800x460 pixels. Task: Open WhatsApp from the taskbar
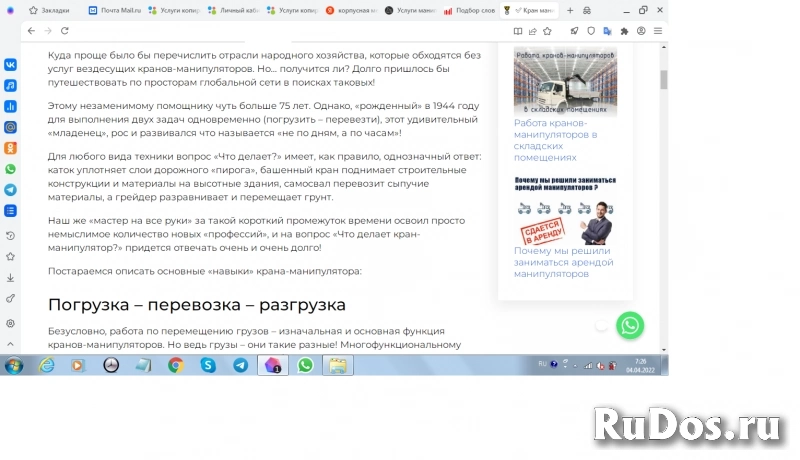[x=305, y=365]
